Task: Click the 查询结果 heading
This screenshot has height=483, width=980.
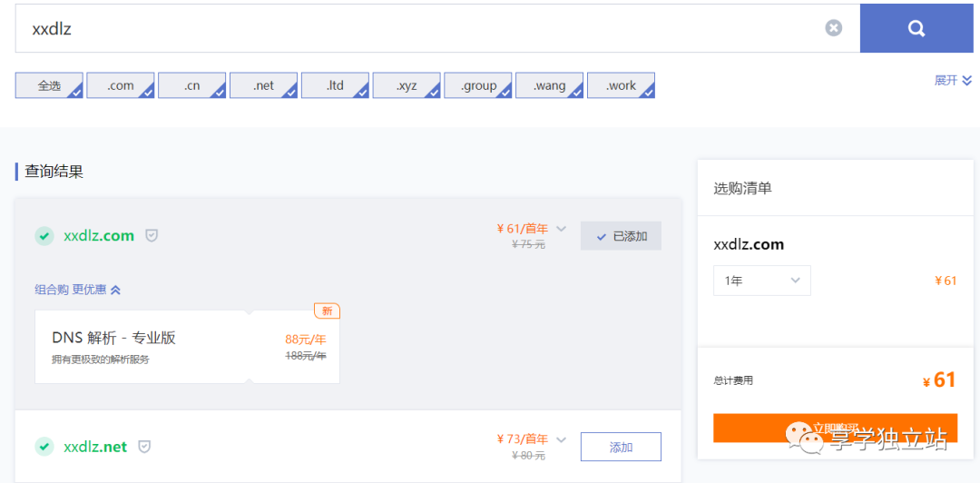Action: coord(54,172)
